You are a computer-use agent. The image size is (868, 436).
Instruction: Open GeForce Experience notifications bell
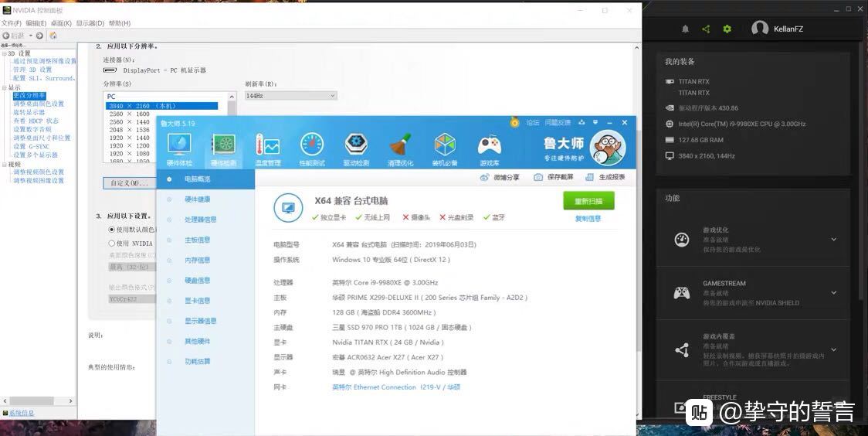(685, 29)
